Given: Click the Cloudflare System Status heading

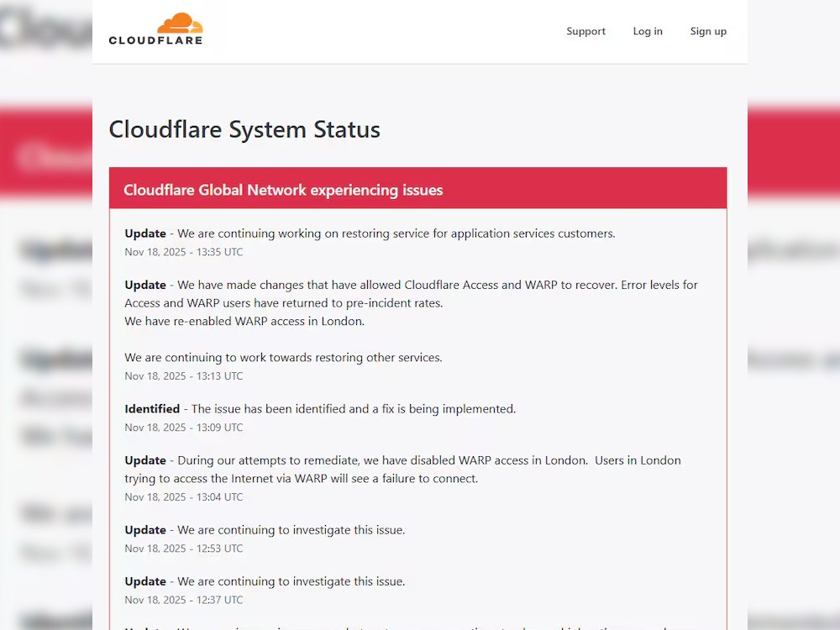Looking at the screenshot, I should click(x=244, y=130).
